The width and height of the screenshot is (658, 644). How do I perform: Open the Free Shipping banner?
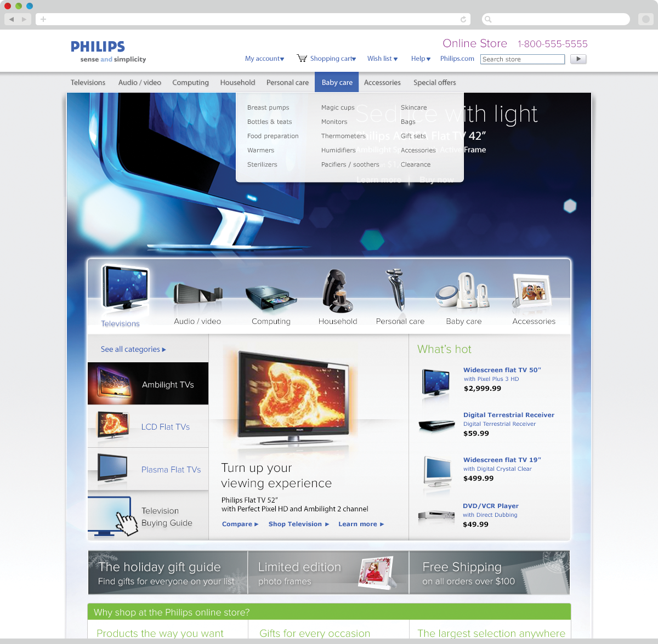[490, 573]
